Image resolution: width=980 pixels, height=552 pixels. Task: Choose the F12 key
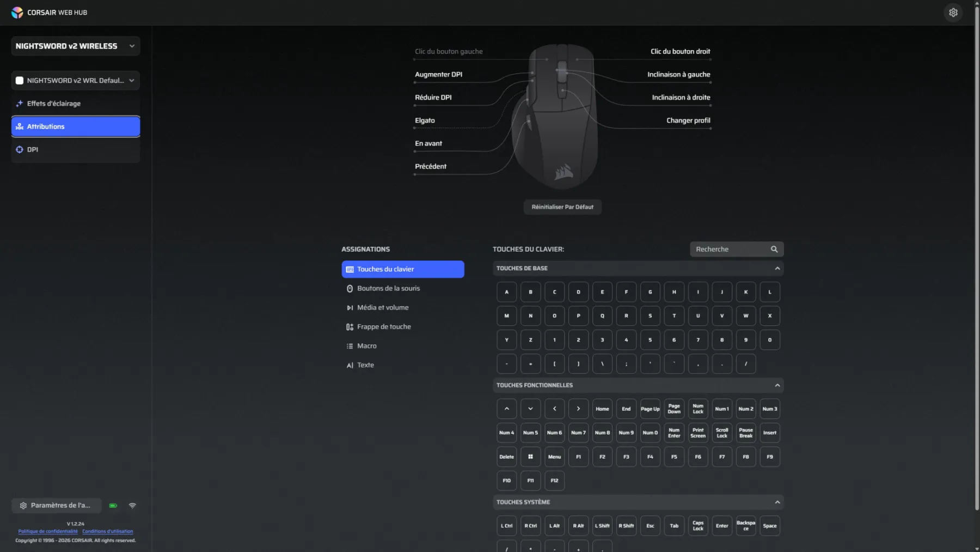coord(554,481)
